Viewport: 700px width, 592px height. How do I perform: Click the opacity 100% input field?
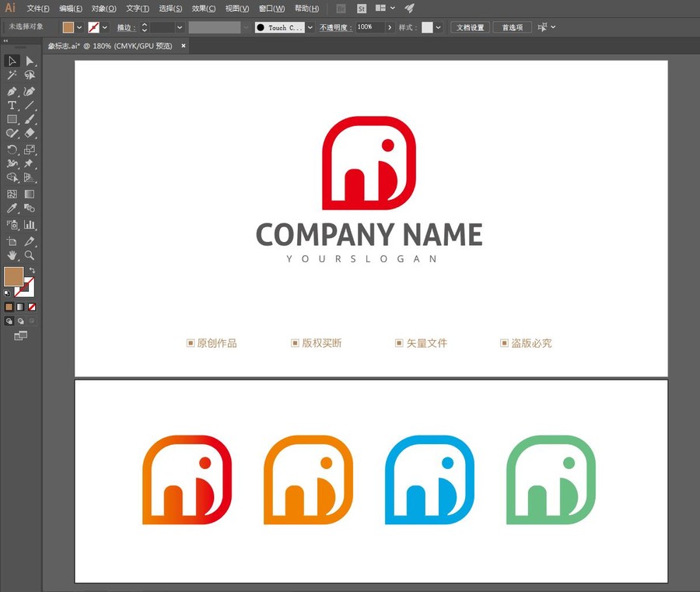coord(370,27)
